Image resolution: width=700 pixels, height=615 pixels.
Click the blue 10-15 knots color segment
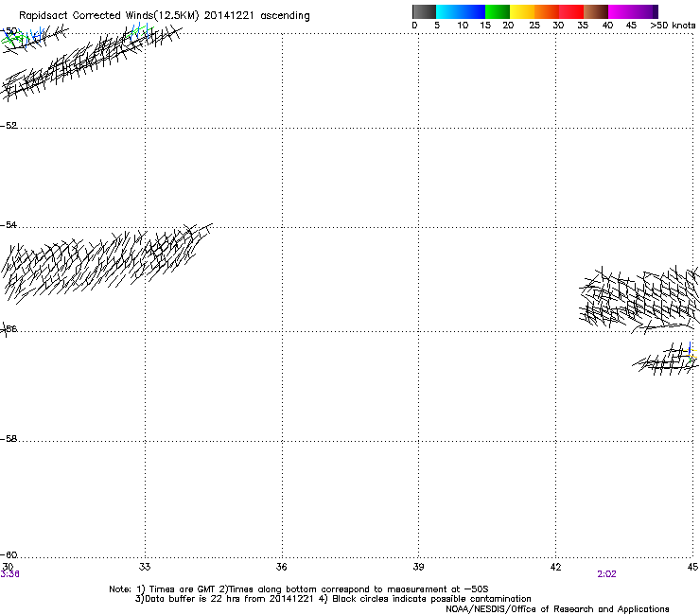click(473, 11)
